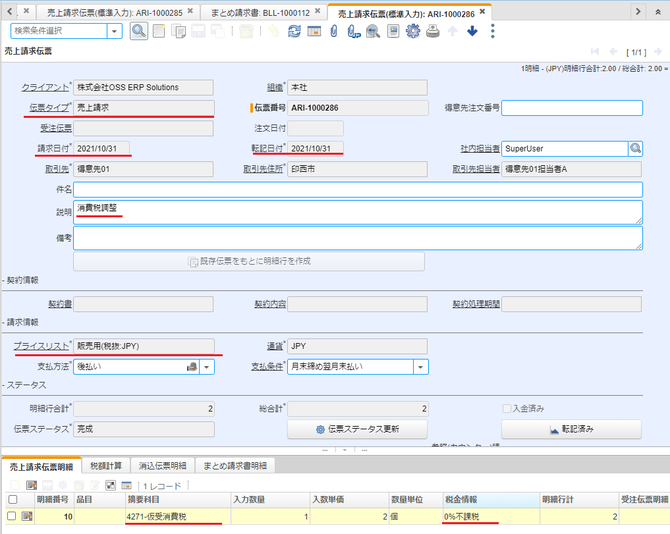Viewport: 670px width, 534px height.
Task: Click the Print toolbar icon
Action: (x=433, y=31)
